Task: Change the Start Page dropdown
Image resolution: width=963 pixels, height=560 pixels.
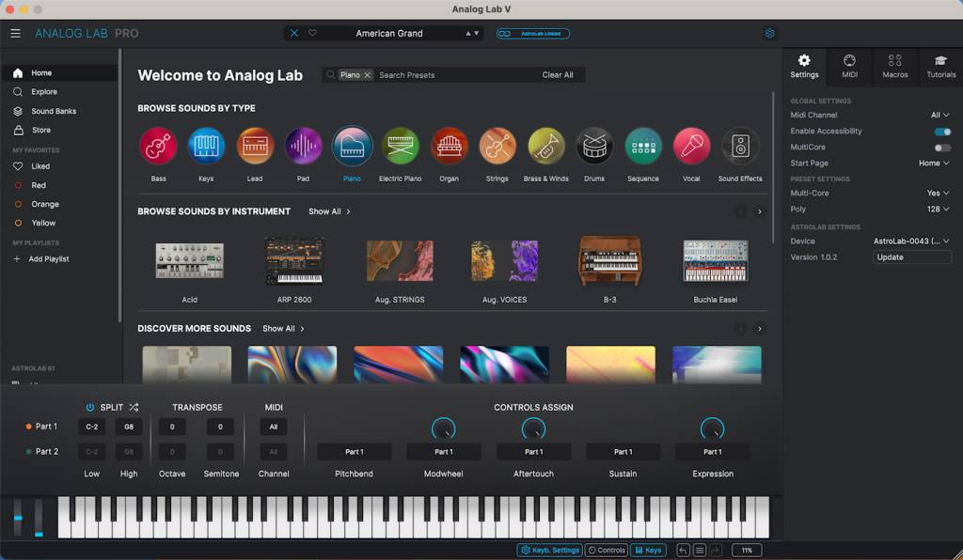Action: coord(936,162)
